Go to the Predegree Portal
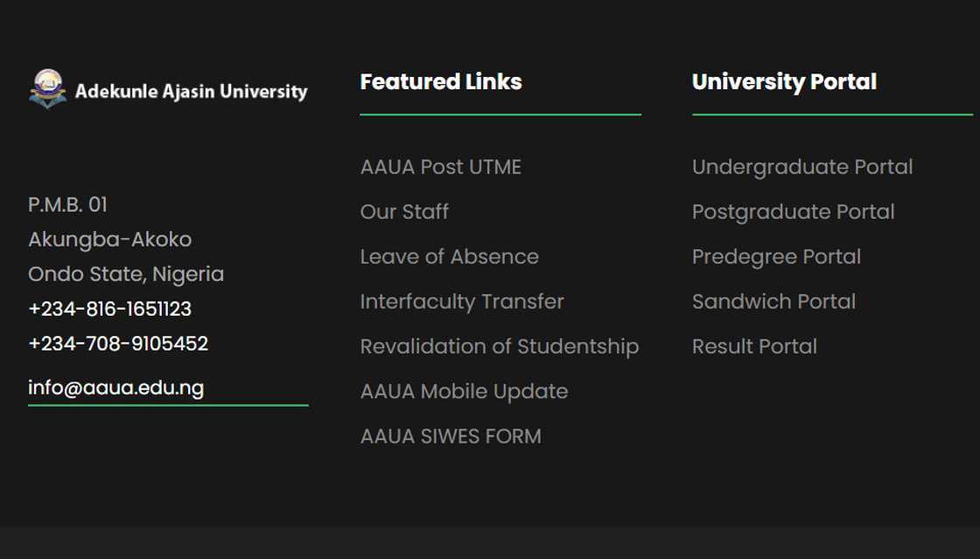980x559 pixels. (776, 257)
